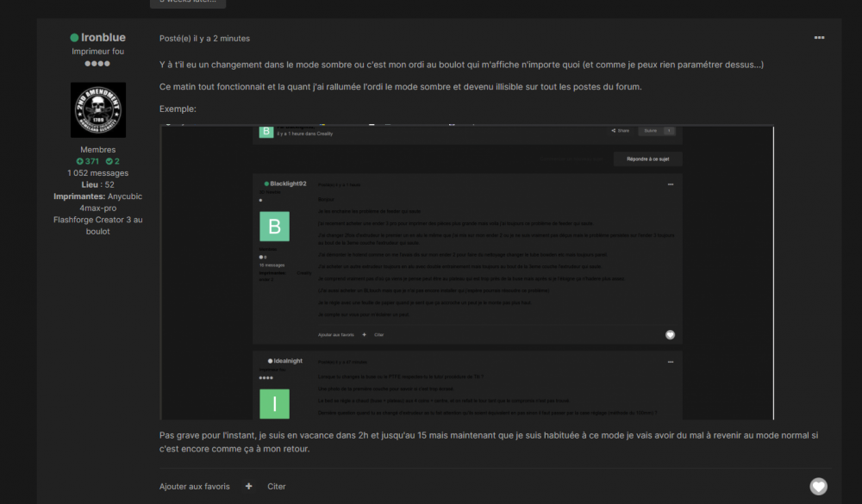Click the heart reaction icon
Viewport: 862px width, 504px height.
818,487
